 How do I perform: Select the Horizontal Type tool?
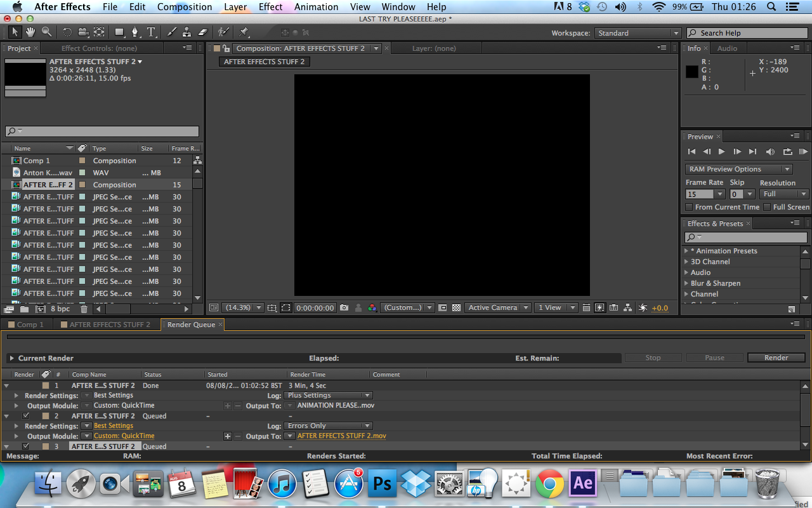pyautogui.click(x=152, y=32)
